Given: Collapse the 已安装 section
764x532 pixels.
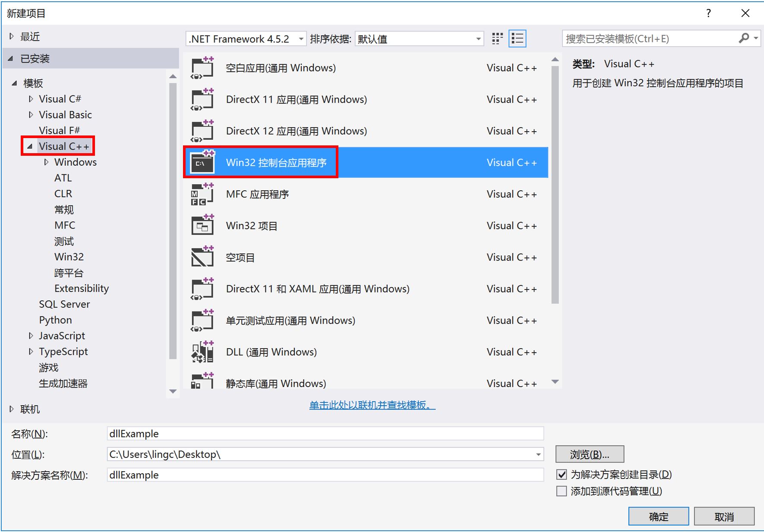Looking at the screenshot, I should tap(11, 58).
